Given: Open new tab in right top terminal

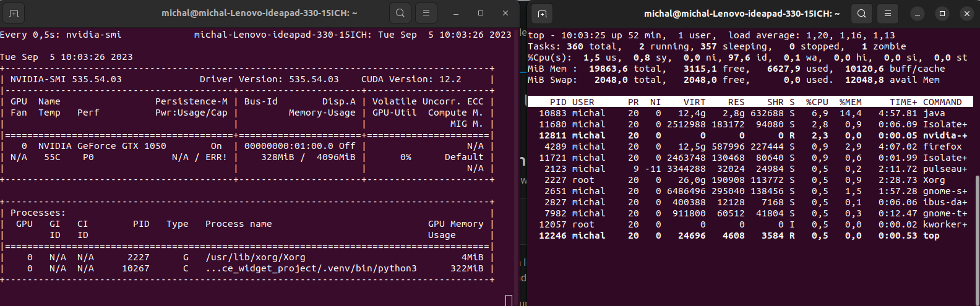Looking at the screenshot, I should point(542,14).
